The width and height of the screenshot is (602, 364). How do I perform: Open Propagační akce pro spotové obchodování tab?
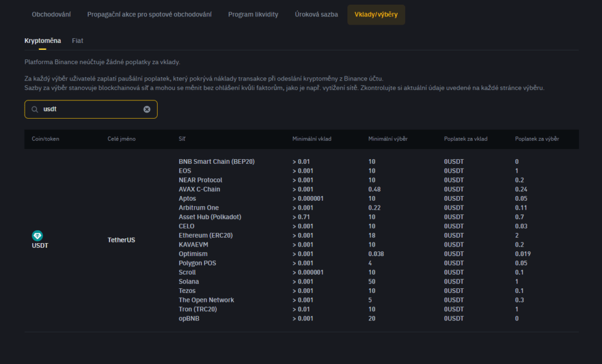click(x=149, y=15)
